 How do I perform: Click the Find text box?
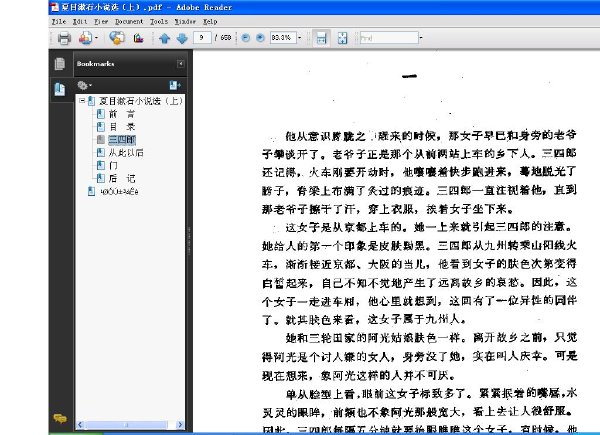(389, 37)
